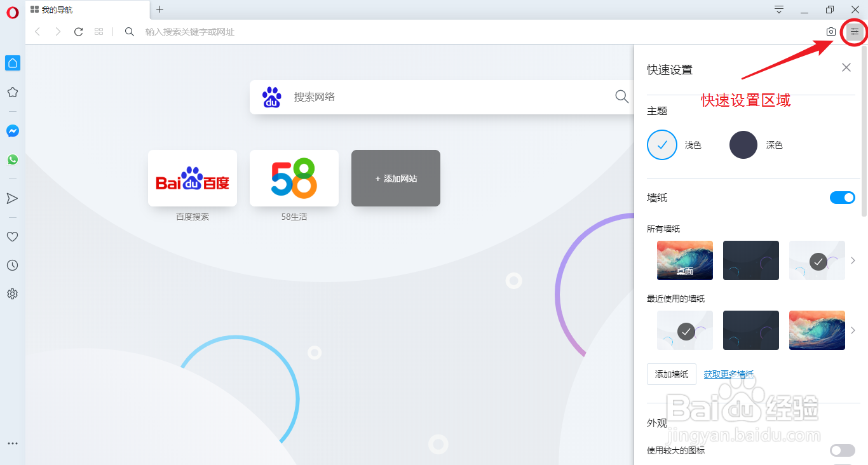Click the 最近使用的墙纸 label

click(x=676, y=299)
